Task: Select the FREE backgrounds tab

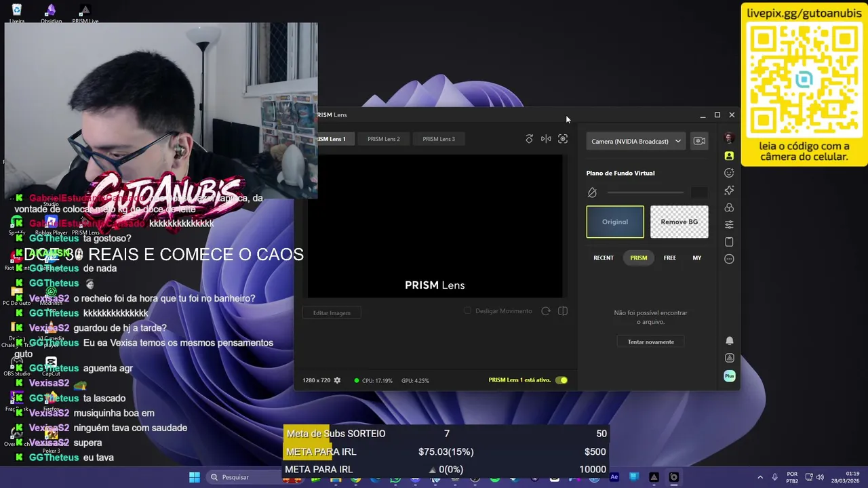Action: coord(670,258)
